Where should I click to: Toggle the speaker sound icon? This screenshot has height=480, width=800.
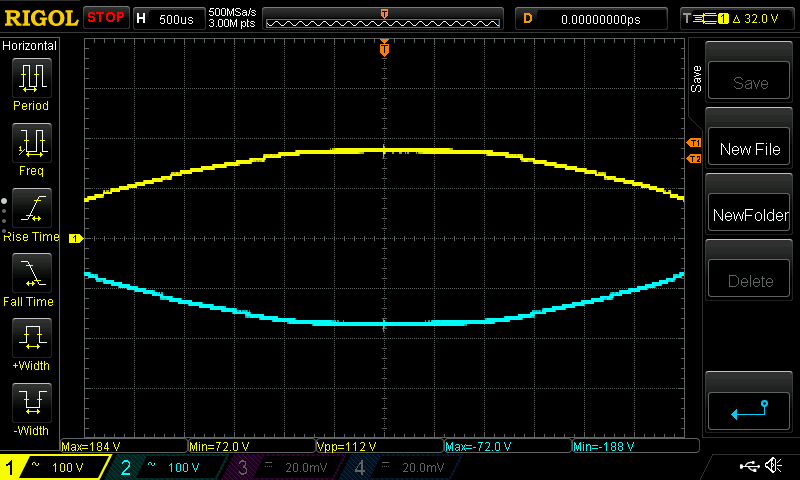tap(773, 466)
